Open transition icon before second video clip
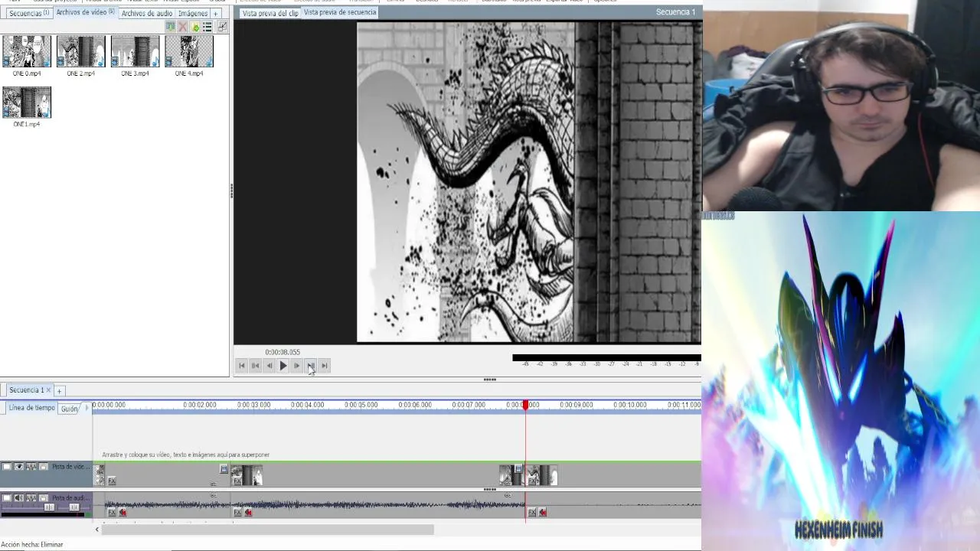Viewport: 980px width, 551px height. pyautogui.click(x=224, y=469)
